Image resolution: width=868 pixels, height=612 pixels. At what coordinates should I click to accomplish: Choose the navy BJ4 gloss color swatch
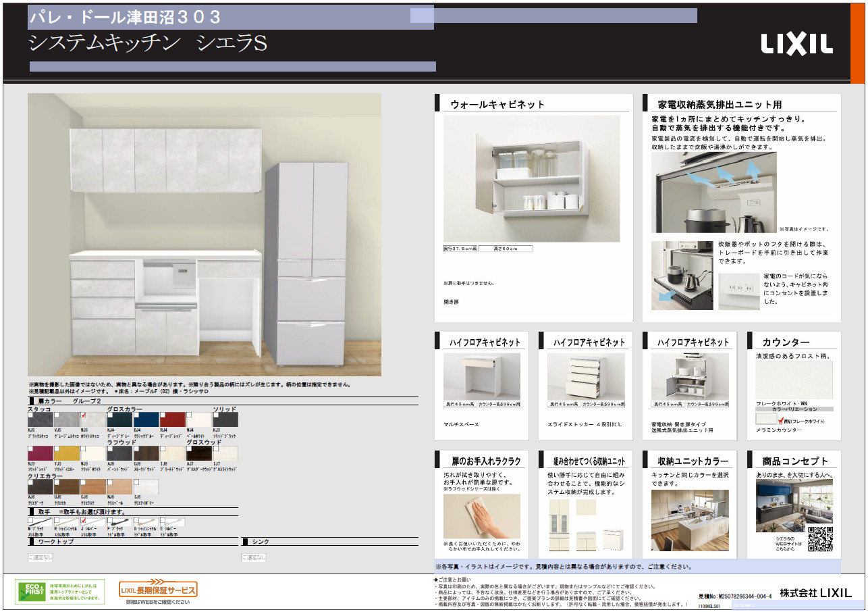tap(146, 419)
